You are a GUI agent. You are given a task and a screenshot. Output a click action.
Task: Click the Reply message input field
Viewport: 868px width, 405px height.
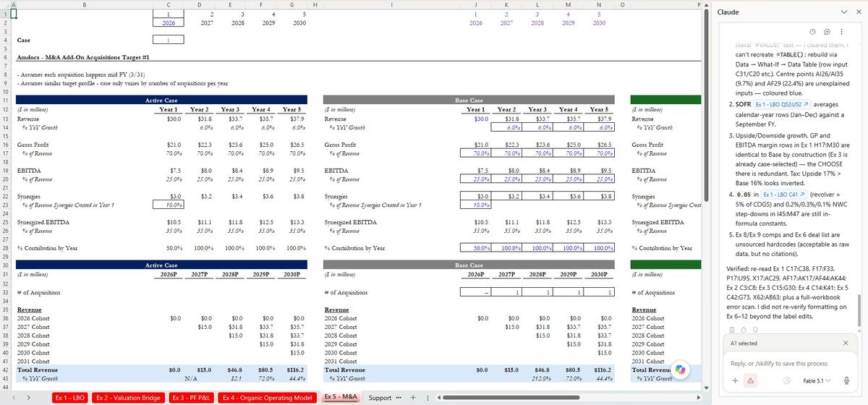790,363
